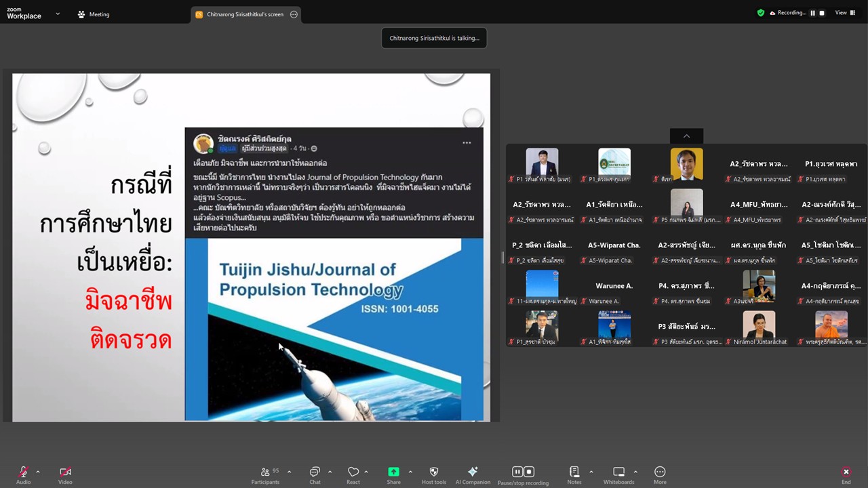Select participant tile A5_โชติมา โชติกเสถียร
Image resolution: width=868 pixels, height=488 pixels.
(x=831, y=247)
